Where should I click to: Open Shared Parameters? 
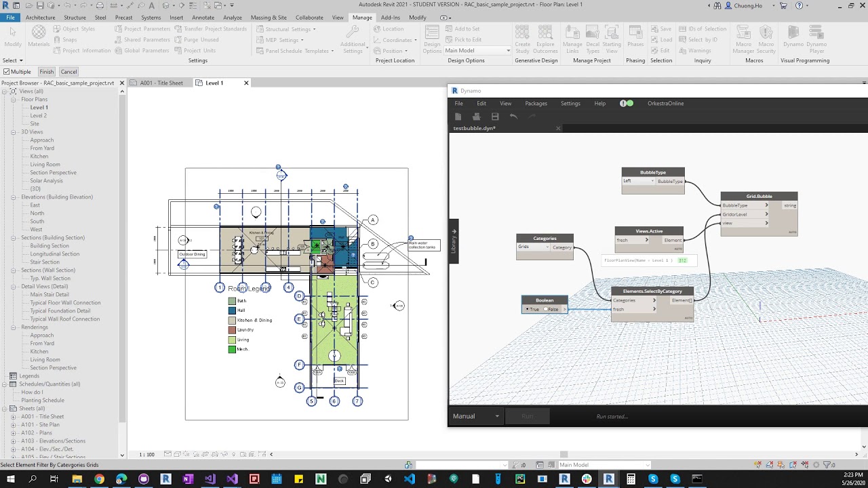click(142, 40)
